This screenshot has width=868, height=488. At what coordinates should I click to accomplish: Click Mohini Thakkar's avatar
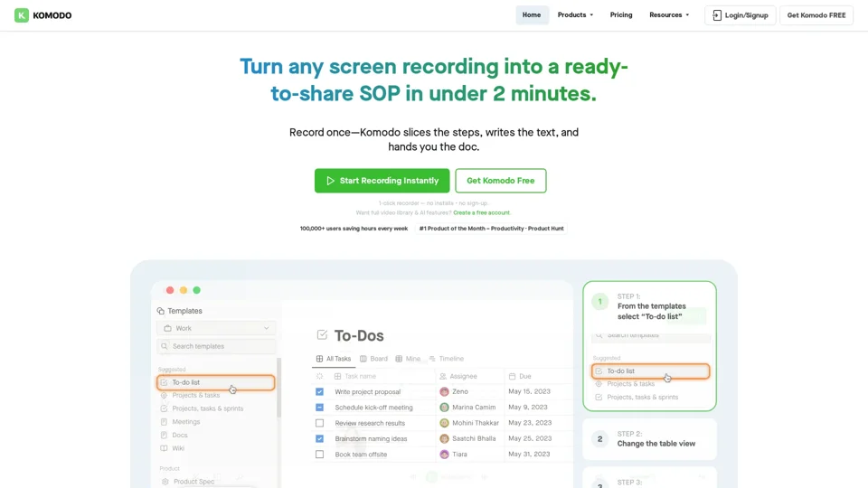click(x=444, y=423)
